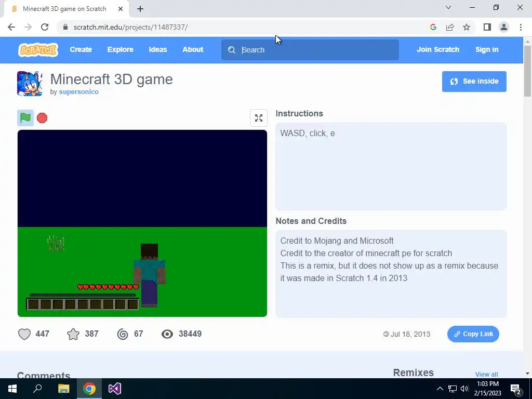Click Join Scratch

tap(437, 49)
